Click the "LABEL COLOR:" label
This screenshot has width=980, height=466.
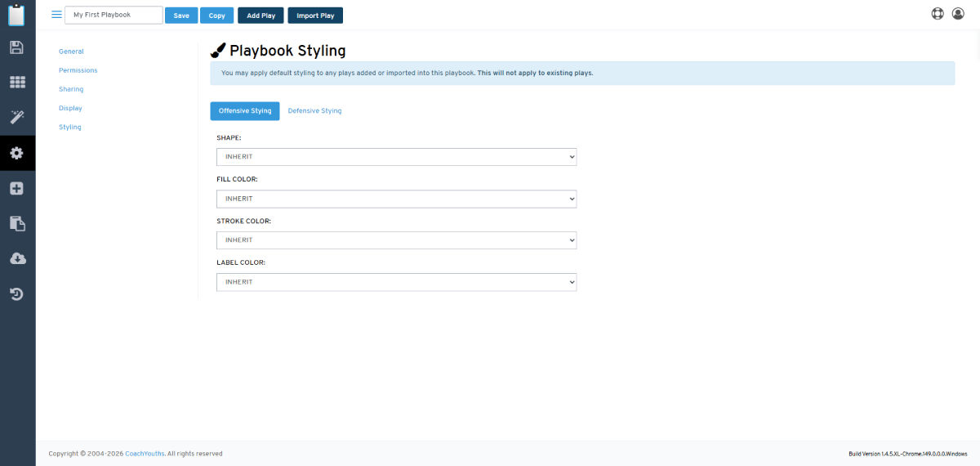pyautogui.click(x=241, y=262)
